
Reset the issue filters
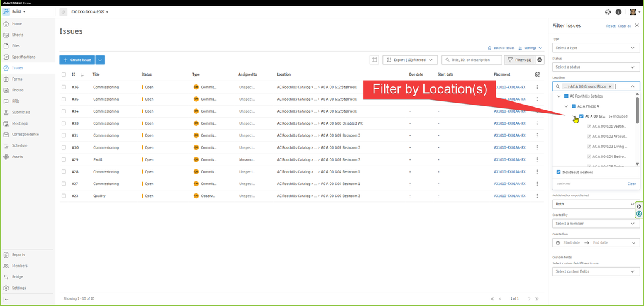coord(611,26)
